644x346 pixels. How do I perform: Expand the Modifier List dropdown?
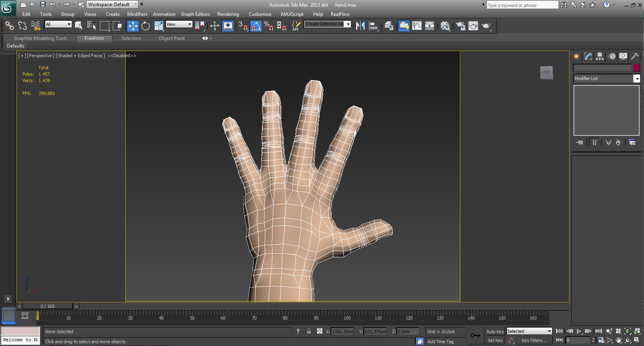tap(607, 78)
